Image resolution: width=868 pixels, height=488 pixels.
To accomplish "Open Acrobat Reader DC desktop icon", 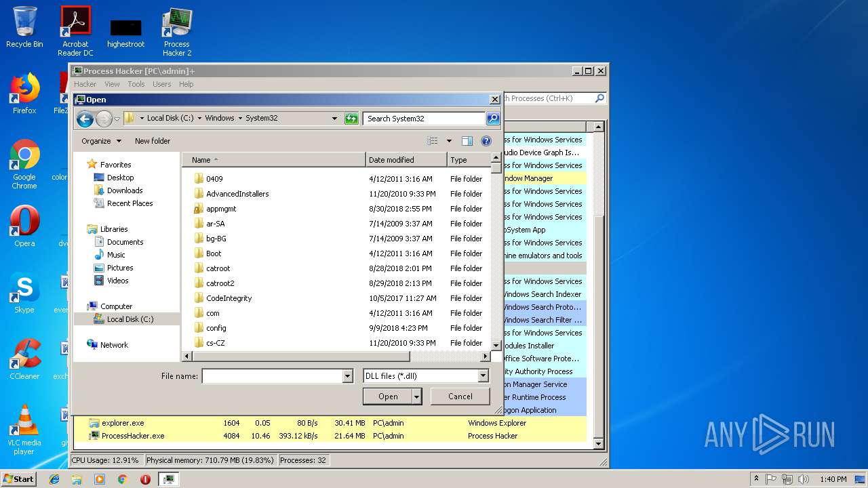I will [x=75, y=30].
